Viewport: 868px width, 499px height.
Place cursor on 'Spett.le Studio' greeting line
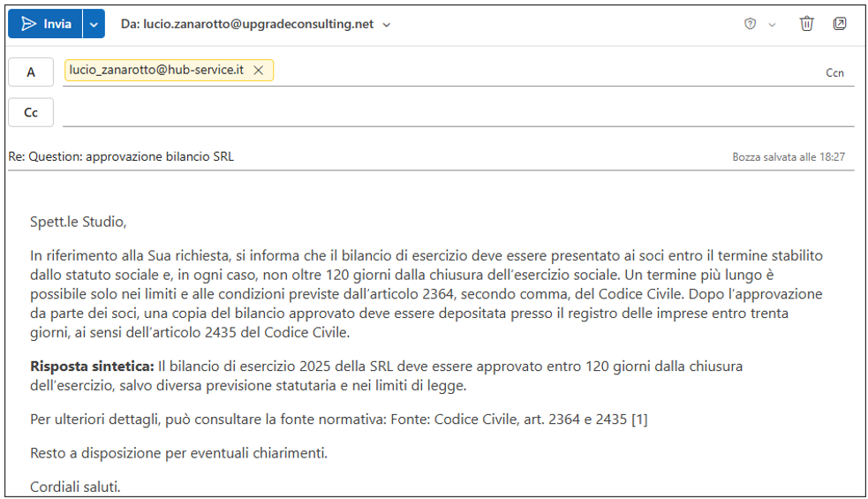[78, 222]
